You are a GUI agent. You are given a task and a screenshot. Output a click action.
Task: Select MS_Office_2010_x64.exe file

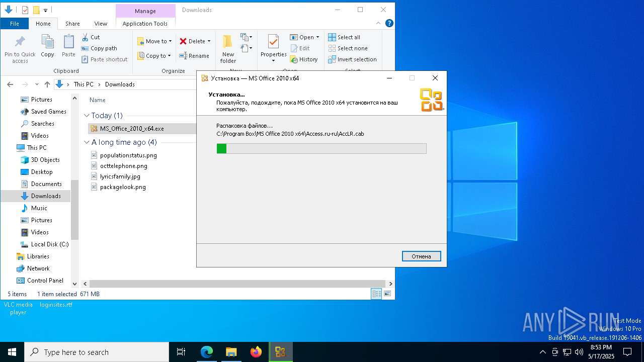point(132,129)
